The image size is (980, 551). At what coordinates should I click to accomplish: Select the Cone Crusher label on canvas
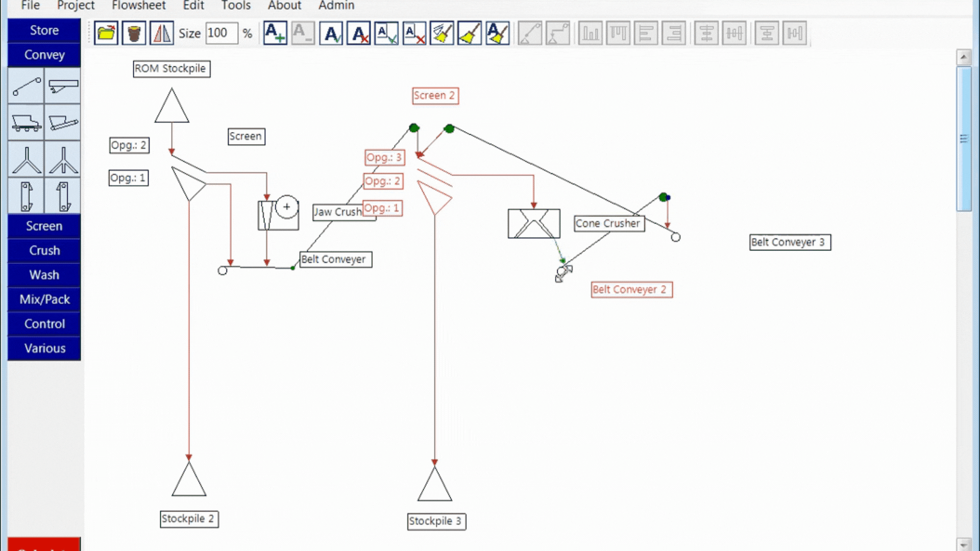tap(608, 223)
